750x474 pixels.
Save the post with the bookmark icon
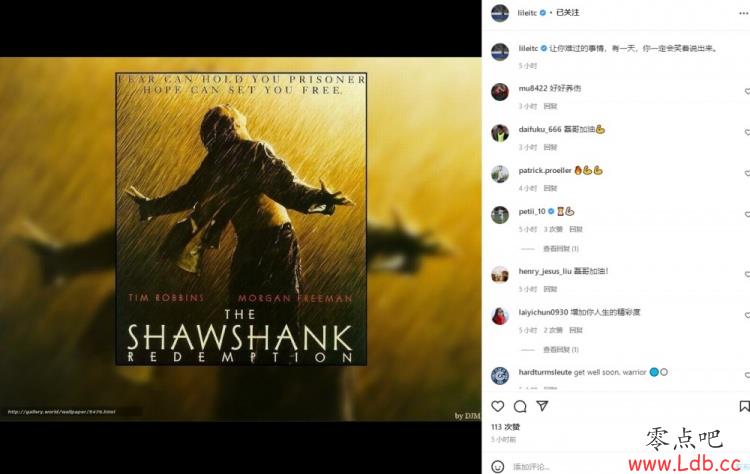[744, 406]
